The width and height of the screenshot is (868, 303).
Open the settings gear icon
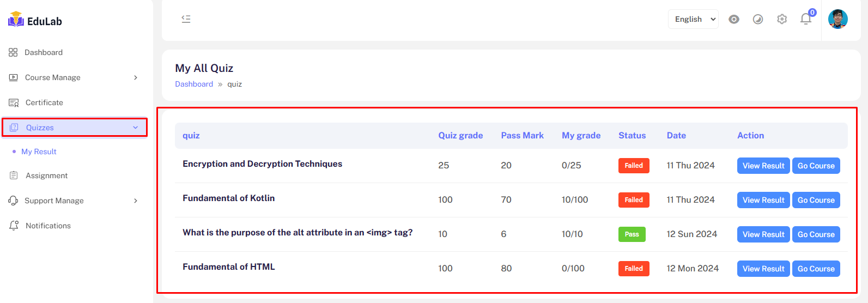click(x=782, y=19)
